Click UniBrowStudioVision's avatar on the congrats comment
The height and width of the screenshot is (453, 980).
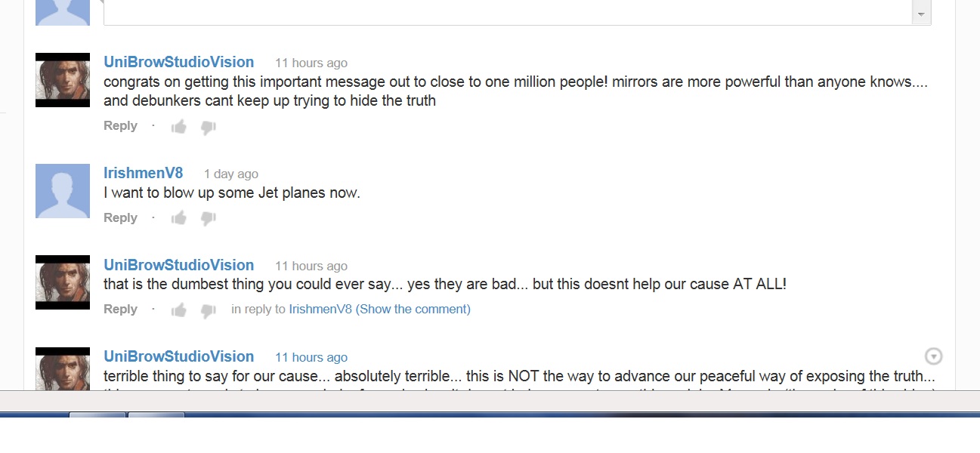pyautogui.click(x=63, y=80)
